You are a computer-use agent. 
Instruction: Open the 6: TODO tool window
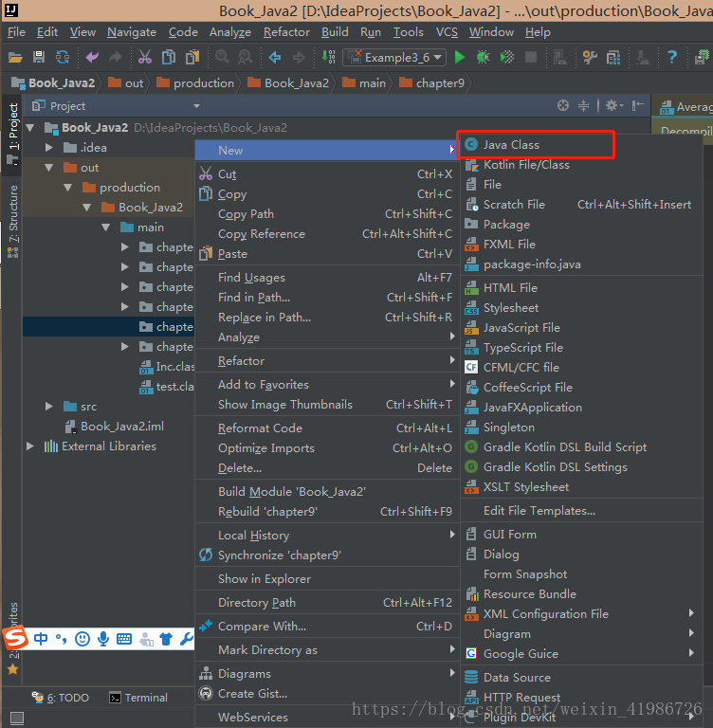pos(61,698)
